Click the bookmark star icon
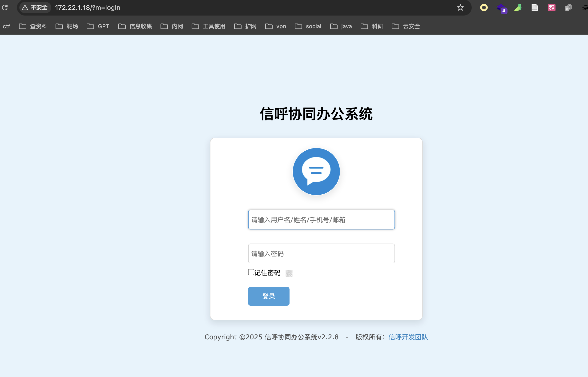Image resolution: width=588 pixels, height=377 pixels. tap(460, 8)
